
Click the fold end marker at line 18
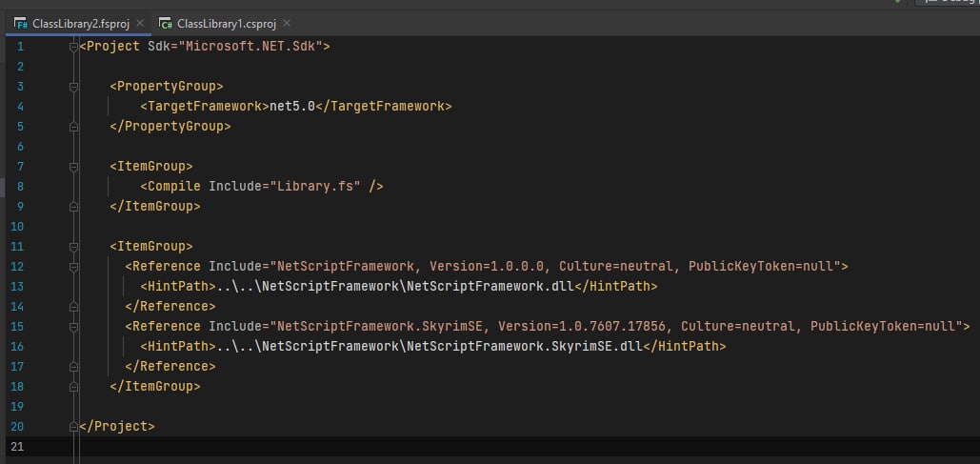[73, 387]
